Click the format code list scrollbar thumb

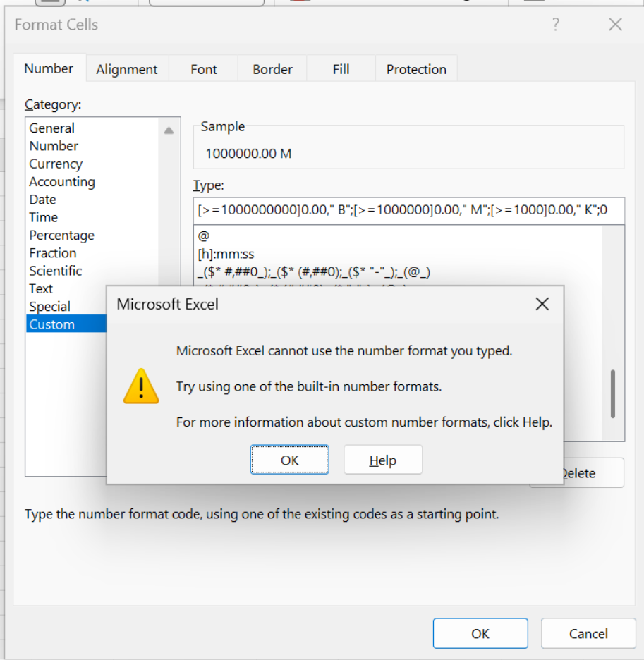pyautogui.click(x=613, y=394)
